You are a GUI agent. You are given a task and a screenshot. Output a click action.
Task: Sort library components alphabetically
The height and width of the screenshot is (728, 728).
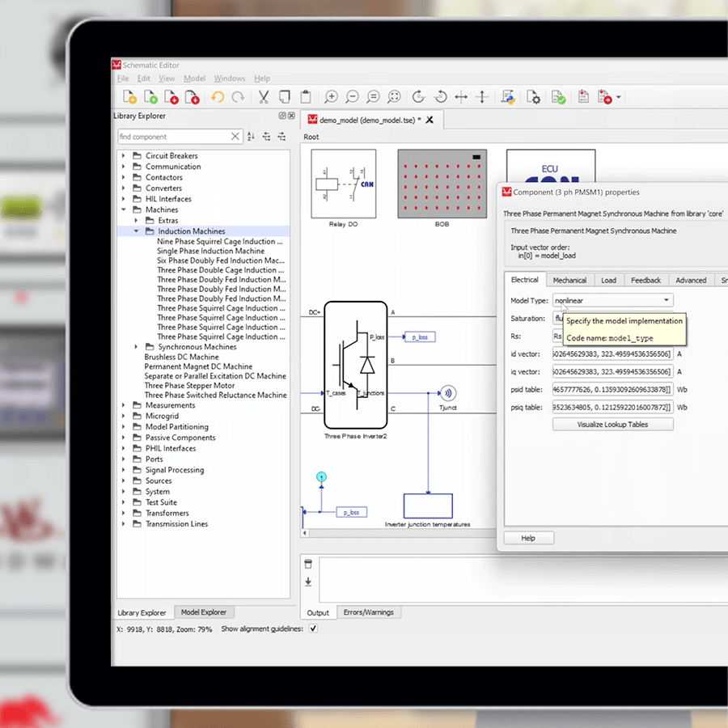click(252, 137)
